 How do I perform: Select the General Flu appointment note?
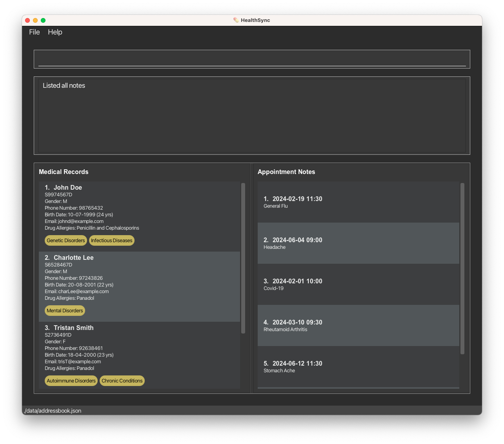358,202
